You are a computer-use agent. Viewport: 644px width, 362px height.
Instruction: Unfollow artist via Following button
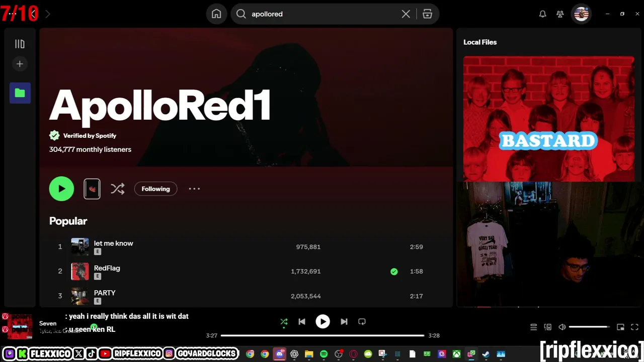pyautogui.click(x=155, y=189)
